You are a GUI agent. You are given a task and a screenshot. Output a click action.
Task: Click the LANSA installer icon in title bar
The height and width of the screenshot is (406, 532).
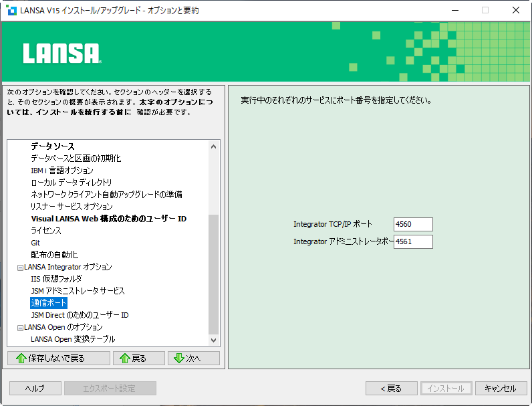(11, 10)
